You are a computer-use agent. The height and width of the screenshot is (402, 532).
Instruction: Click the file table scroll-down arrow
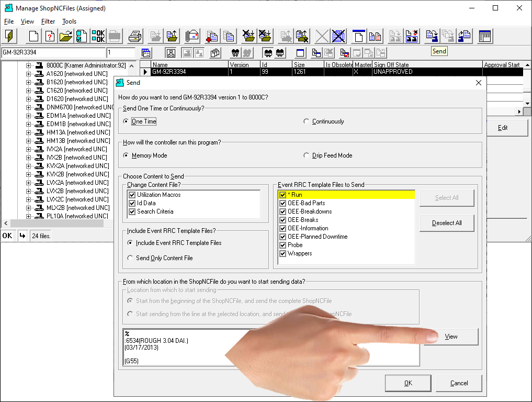point(527,103)
